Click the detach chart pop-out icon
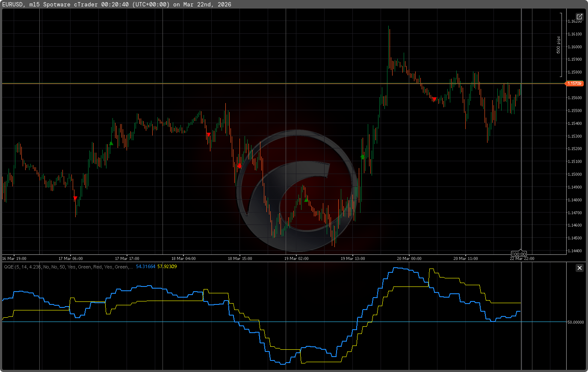 click(x=579, y=17)
